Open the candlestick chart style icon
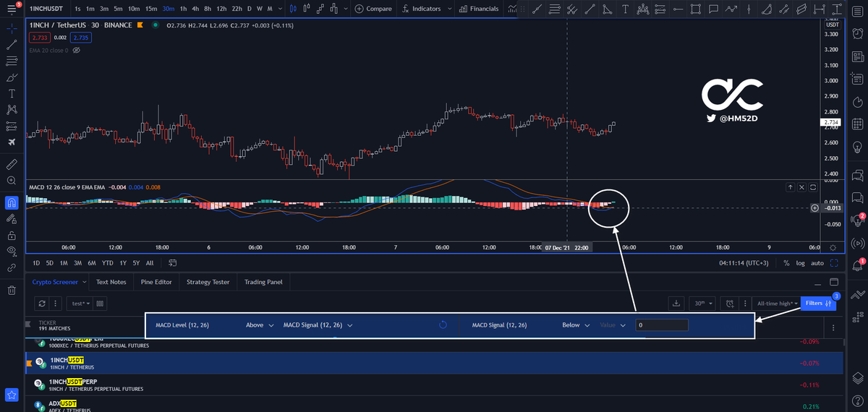The height and width of the screenshot is (412, 868). [292, 9]
